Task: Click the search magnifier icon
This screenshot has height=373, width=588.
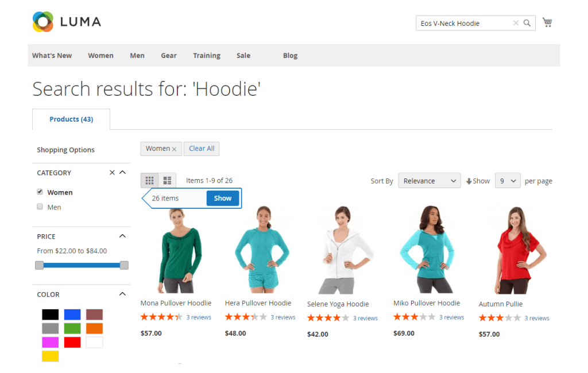Action: click(527, 23)
